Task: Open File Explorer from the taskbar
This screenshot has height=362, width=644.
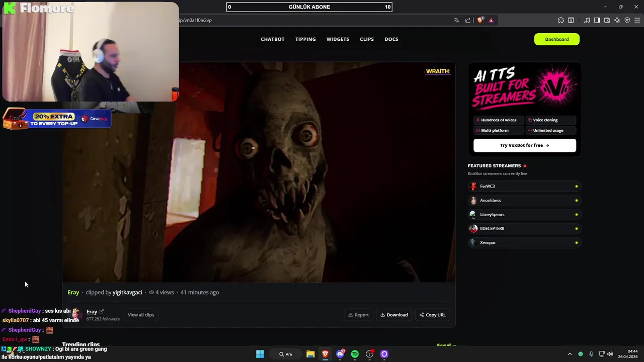Action: click(x=310, y=354)
